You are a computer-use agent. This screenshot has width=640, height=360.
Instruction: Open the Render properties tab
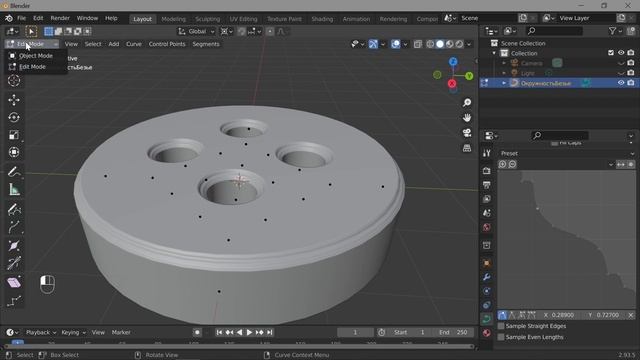tap(487, 171)
